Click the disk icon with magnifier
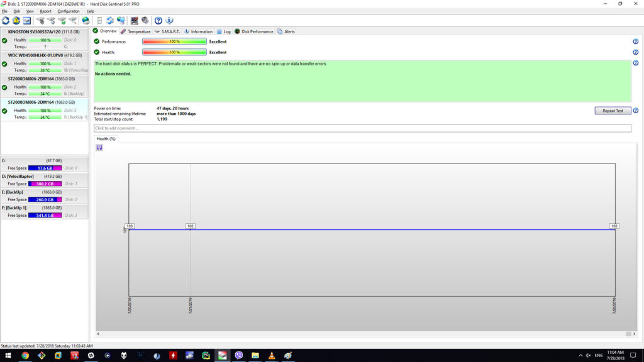644x362 pixels. click(72, 21)
